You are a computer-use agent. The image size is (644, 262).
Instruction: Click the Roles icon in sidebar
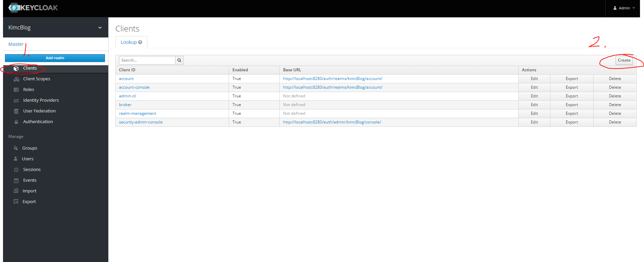pos(16,90)
